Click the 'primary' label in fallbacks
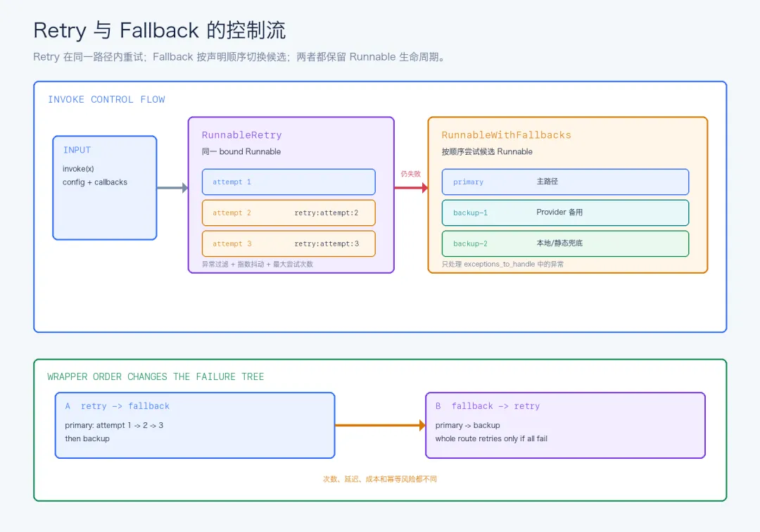 (x=468, y=182)
